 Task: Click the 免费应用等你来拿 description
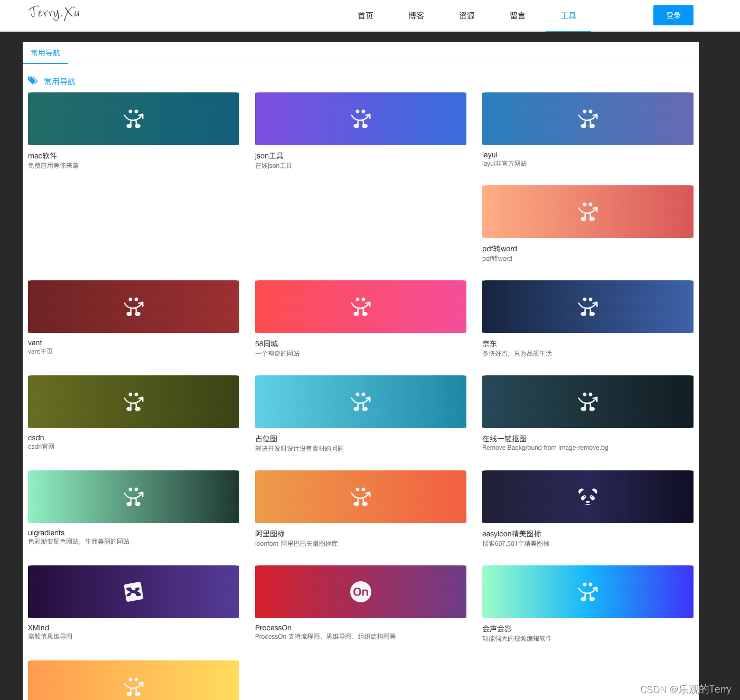[53, 166]
